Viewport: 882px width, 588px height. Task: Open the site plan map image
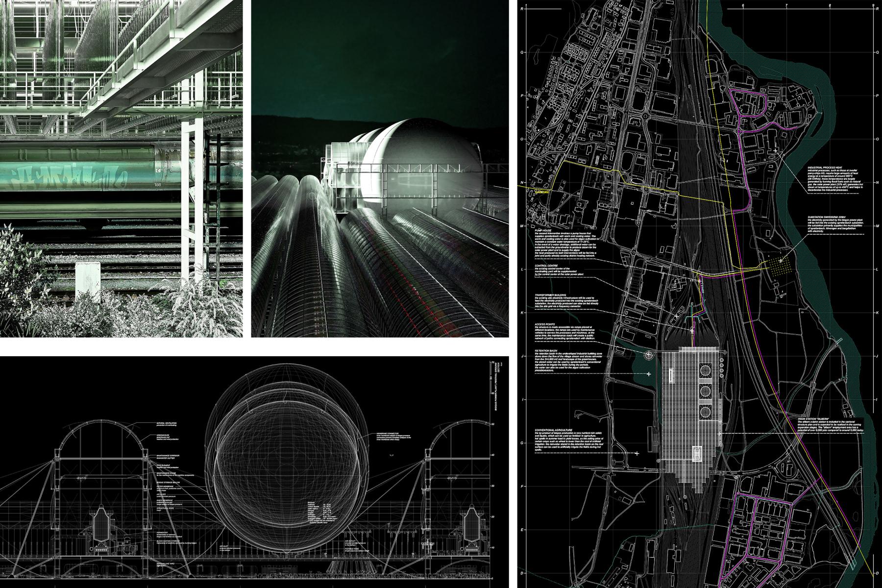[700, 294]
